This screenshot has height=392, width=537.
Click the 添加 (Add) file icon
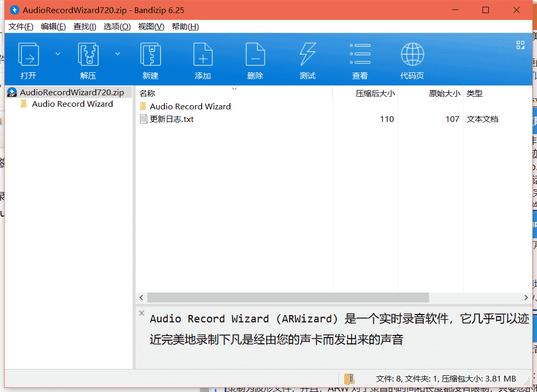[203, 54]
